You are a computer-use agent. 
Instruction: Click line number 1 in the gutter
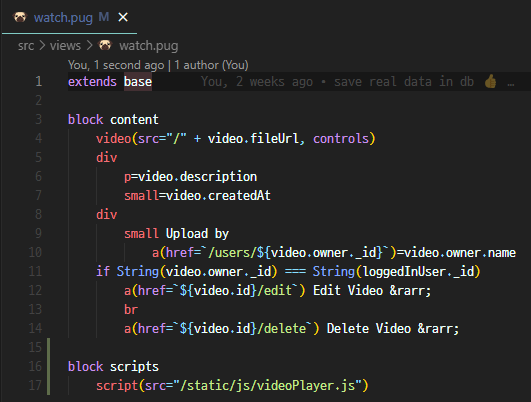[39, 81]
